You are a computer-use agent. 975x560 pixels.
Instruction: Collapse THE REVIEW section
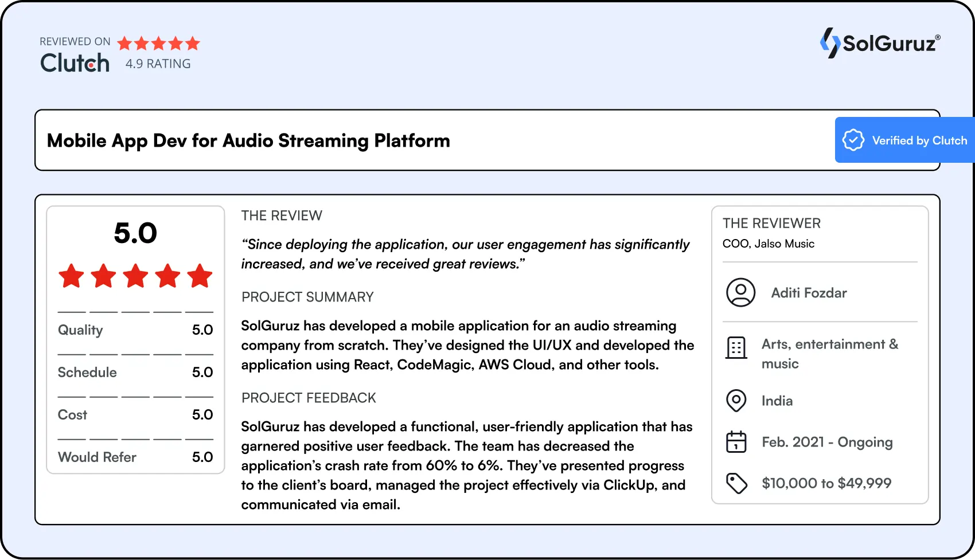282,216
